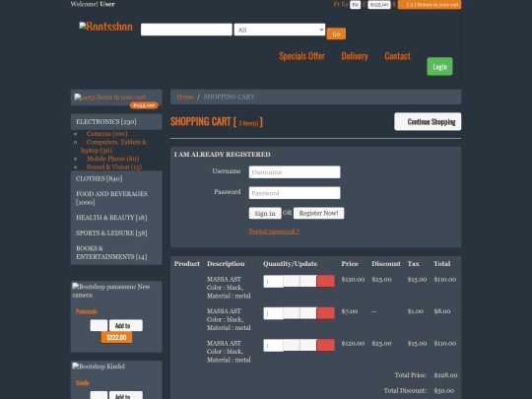Click the Register Now! button
The height and width of the screenshot is (399, 532).
point(318,213)
